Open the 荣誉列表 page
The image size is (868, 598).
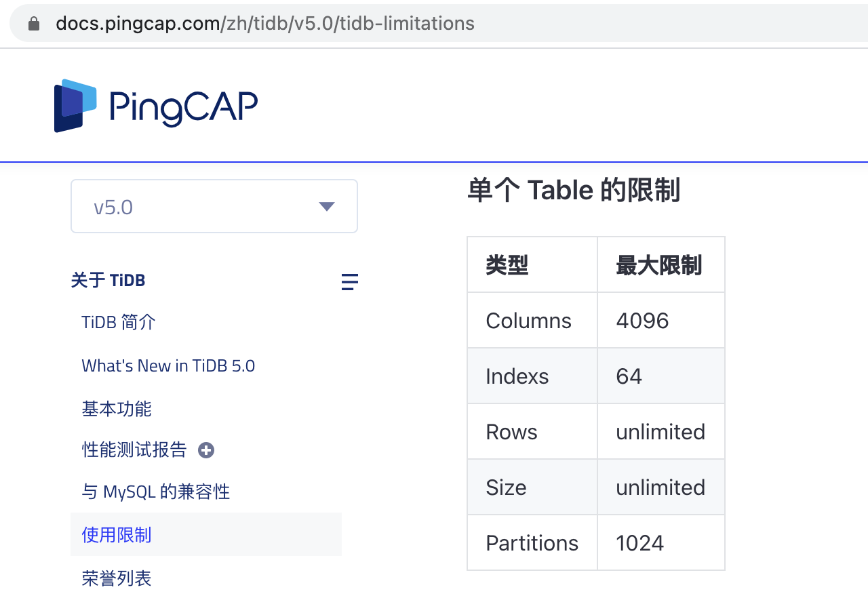click(x=116, y=578)
